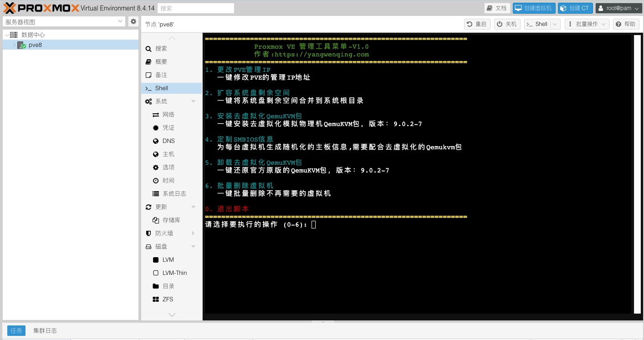The image size is (644, 340).
Task: Open the 网络 network settings
Action: click(168, 115)
